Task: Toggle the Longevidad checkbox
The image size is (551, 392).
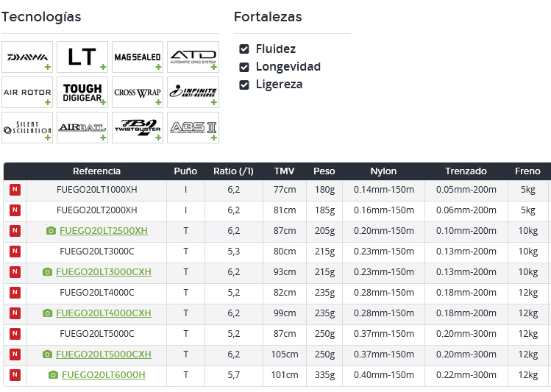Action: pos(244,67)
